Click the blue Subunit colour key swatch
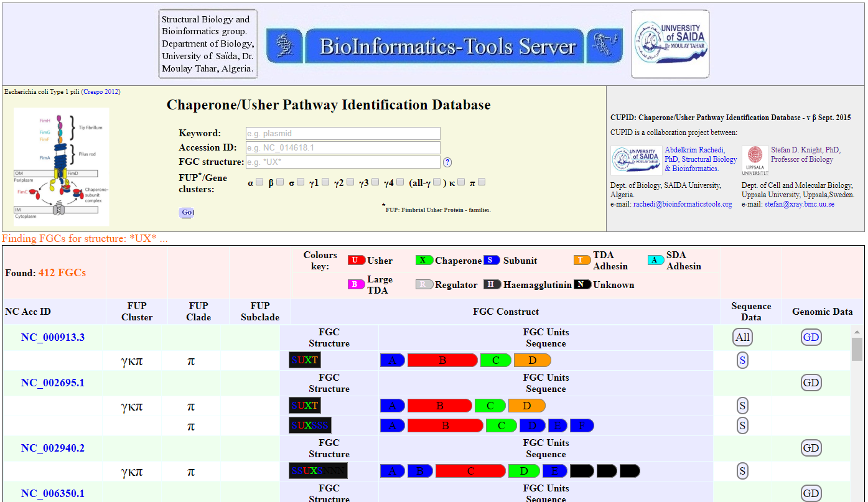Viewport: 868px width, 502px height. (492, 261)
